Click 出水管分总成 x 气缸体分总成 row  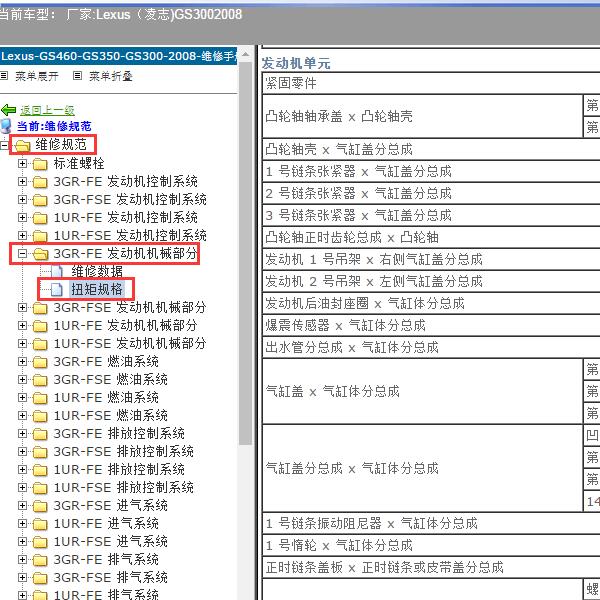431,347
